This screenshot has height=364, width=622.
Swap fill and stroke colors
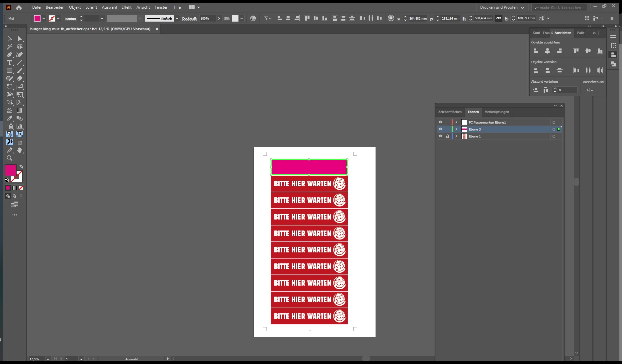pos(21,167)
